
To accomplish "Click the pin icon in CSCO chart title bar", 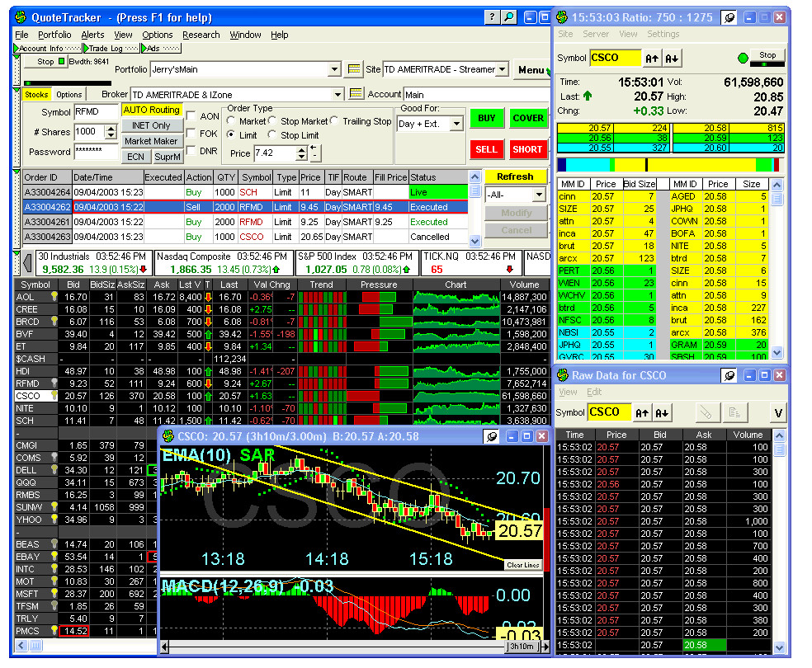I will tap(492, 436).
